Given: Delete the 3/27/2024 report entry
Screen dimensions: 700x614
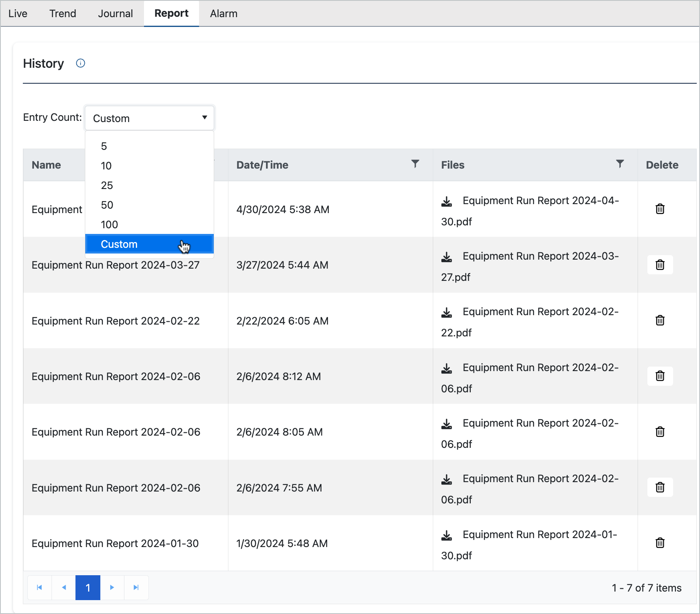Looking at the screenshot, I should point(660,265).
